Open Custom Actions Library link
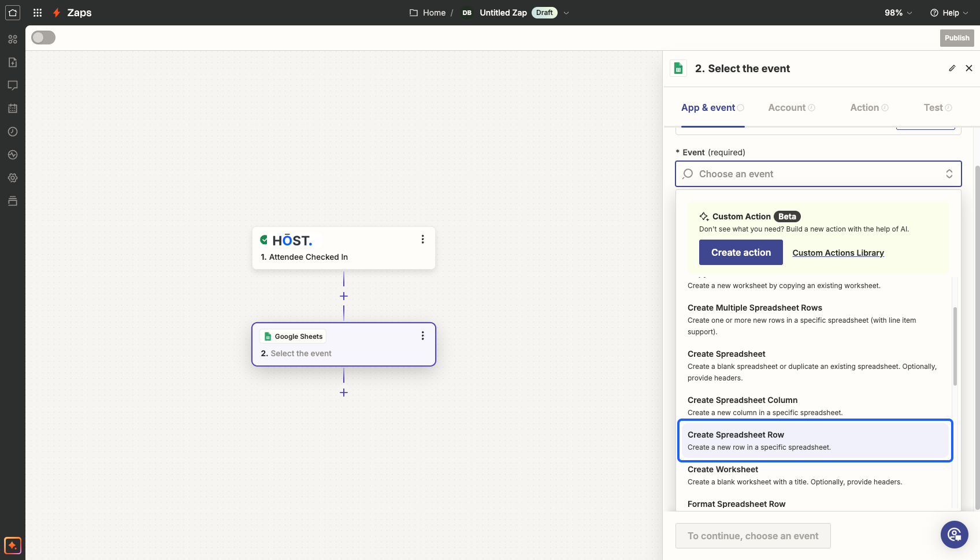The height and width of the screenshot is (560, 980). (x=838, y=253)
